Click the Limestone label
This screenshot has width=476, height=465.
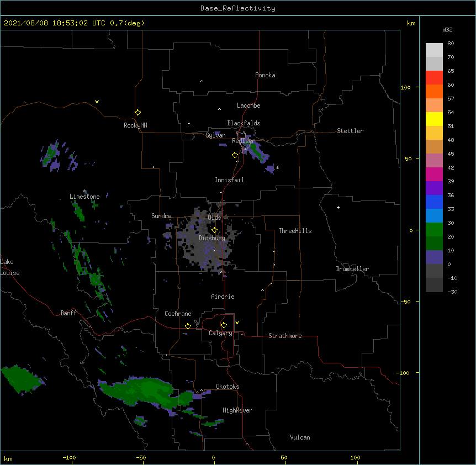(84, 197)
